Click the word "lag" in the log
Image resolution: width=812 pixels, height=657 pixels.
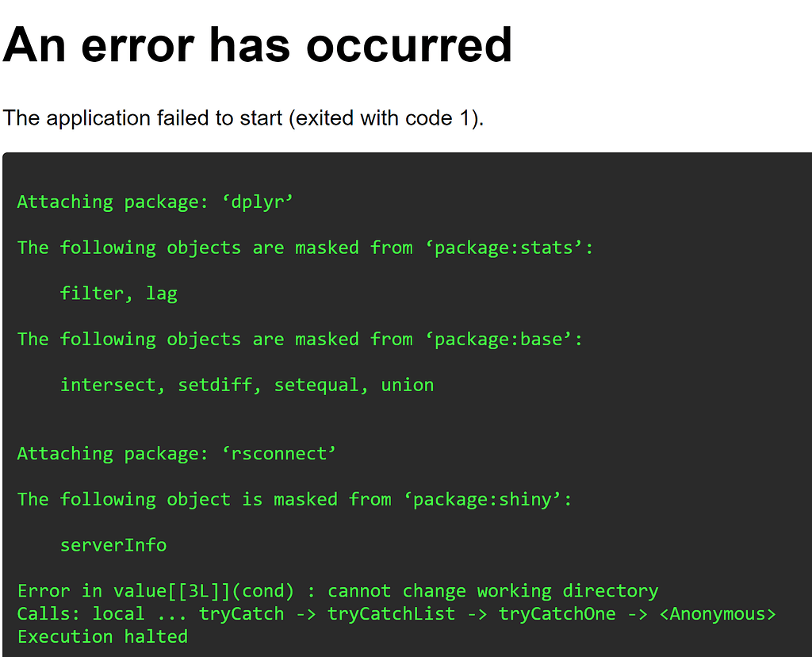(x=162, y=294)
